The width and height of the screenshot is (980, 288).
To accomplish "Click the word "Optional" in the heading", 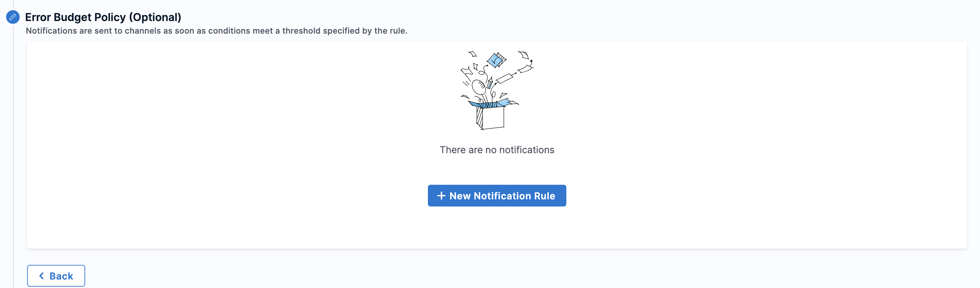I will 155,17.
